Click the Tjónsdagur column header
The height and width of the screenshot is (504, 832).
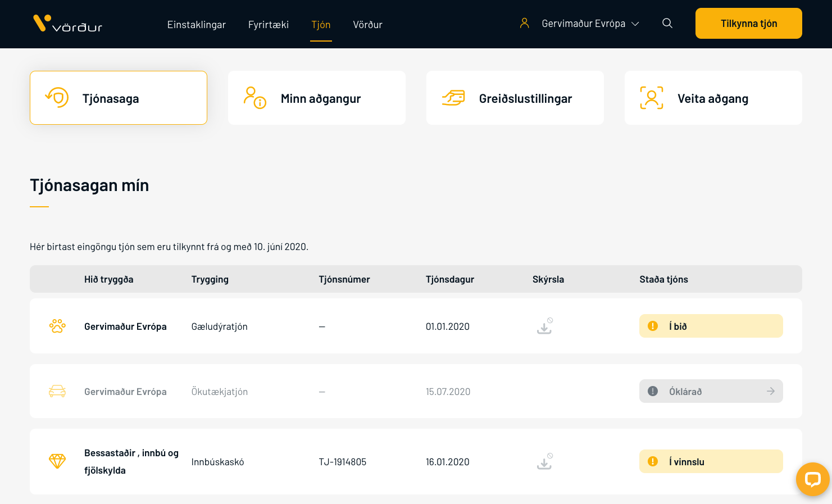click(450, 279)
